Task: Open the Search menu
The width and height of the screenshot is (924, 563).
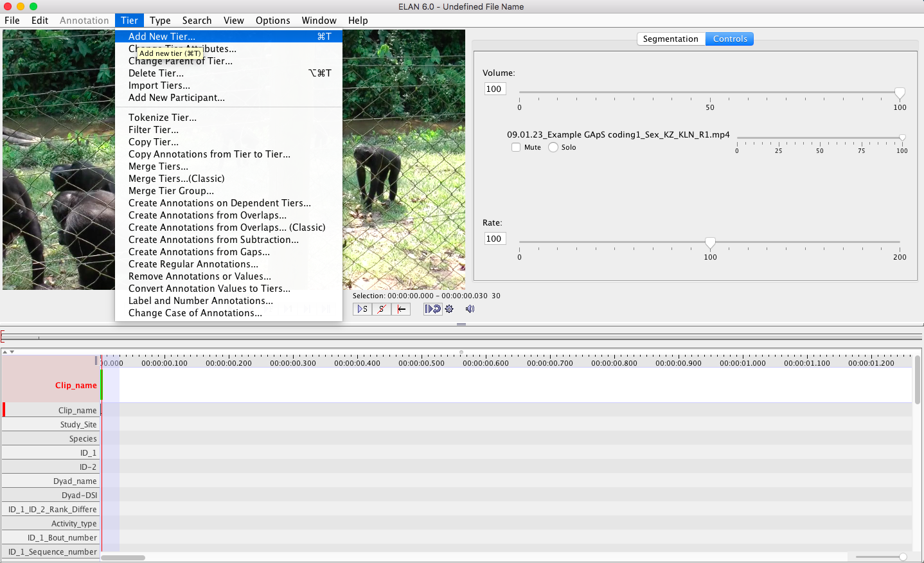Action: [197, 20]
